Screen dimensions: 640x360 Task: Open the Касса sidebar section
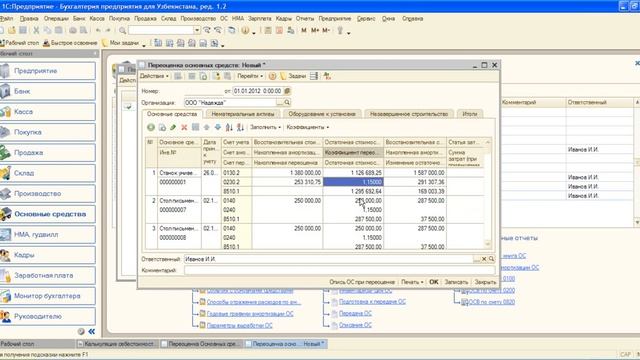click(x=48, y=111)
